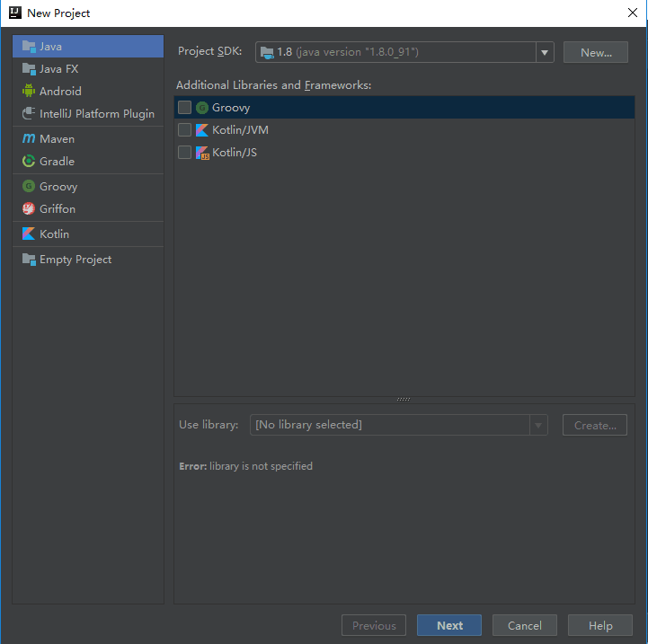Click the IntelliJ Platform Plugin icon
Image resolution: width=648 pixels, height=644 pixels.
point(29,113)
